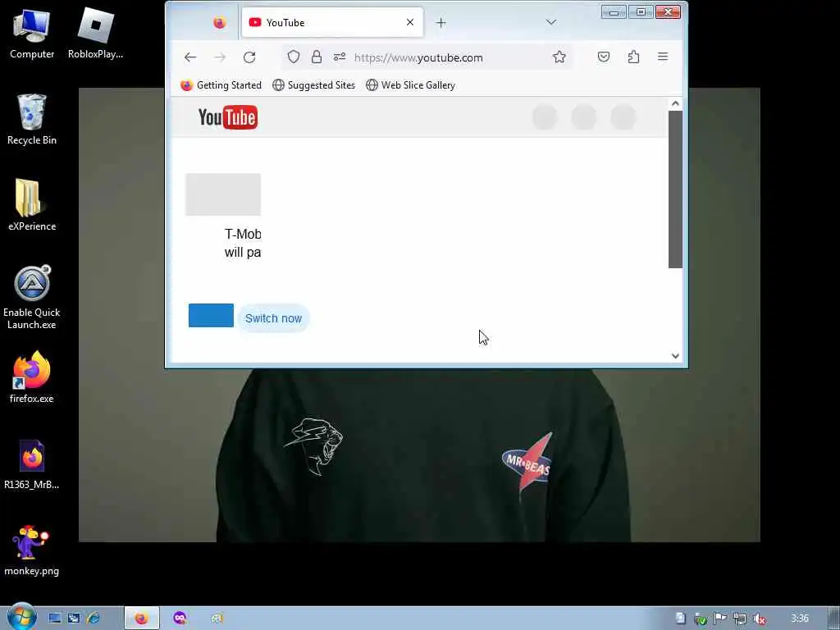Click the forward navigation arrow
The image size is (840, 630).
[220, 57]
